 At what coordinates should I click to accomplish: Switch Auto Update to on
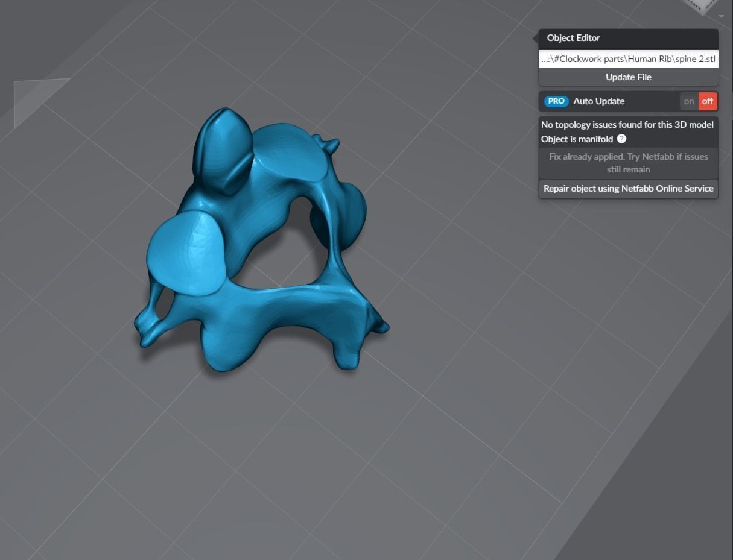(x=689, y=101)
